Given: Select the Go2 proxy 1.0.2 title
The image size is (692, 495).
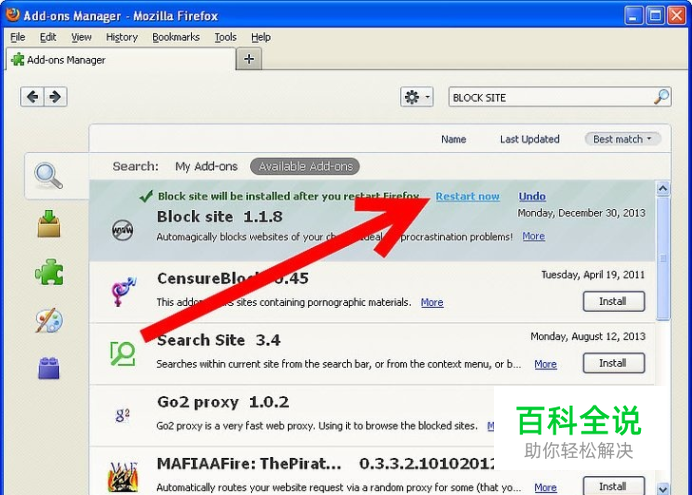Looking at the screenshot, I should (x=223, y=402).
